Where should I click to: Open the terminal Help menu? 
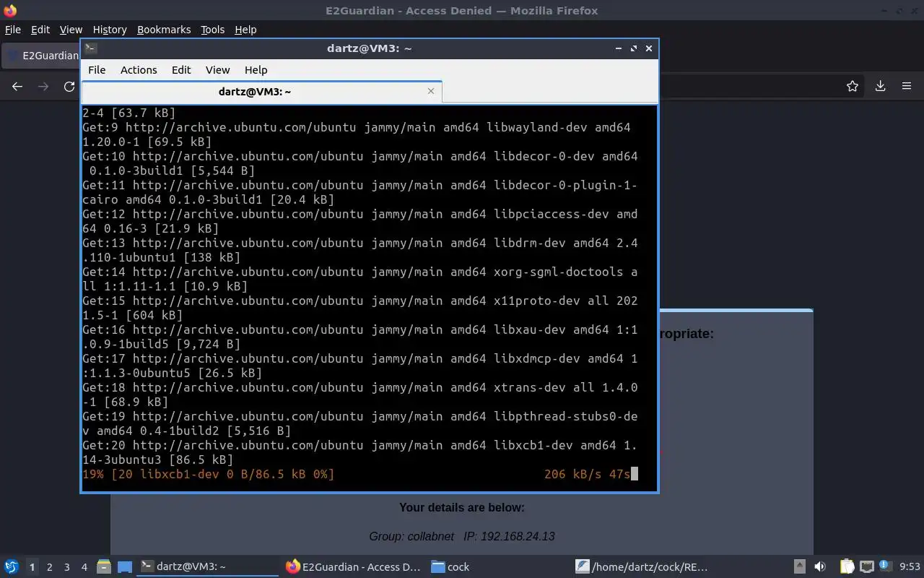[256, 70]
